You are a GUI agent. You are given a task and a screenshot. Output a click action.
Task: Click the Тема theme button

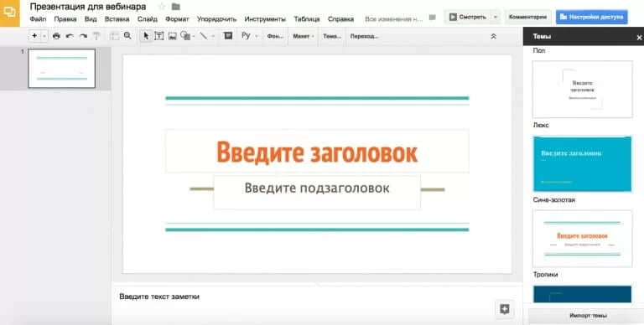pos(332,36)
